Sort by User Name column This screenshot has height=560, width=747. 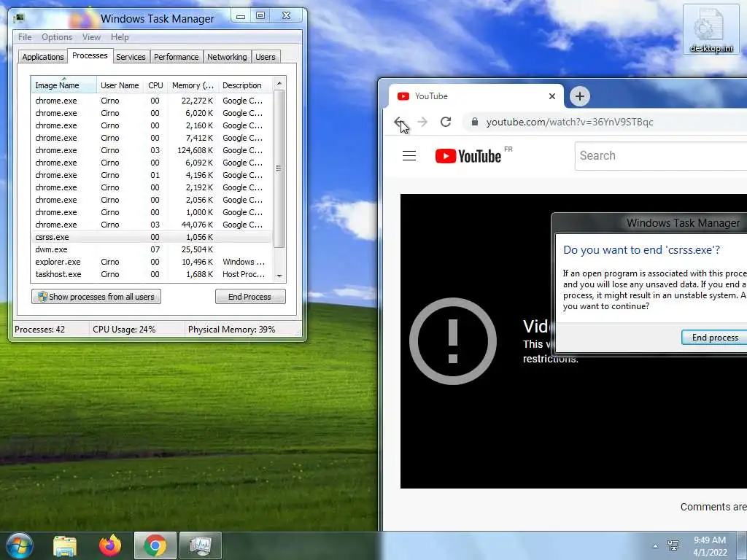coord(120,85)
